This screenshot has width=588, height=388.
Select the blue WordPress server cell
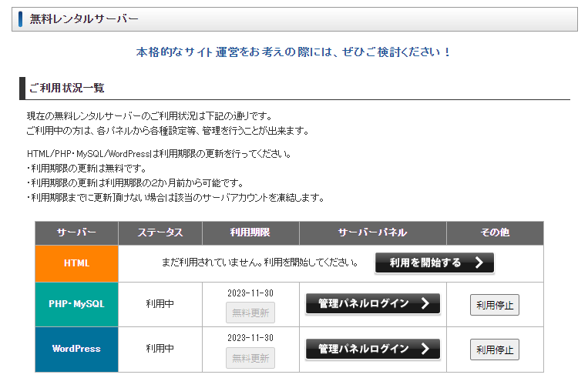click(76, 349)
